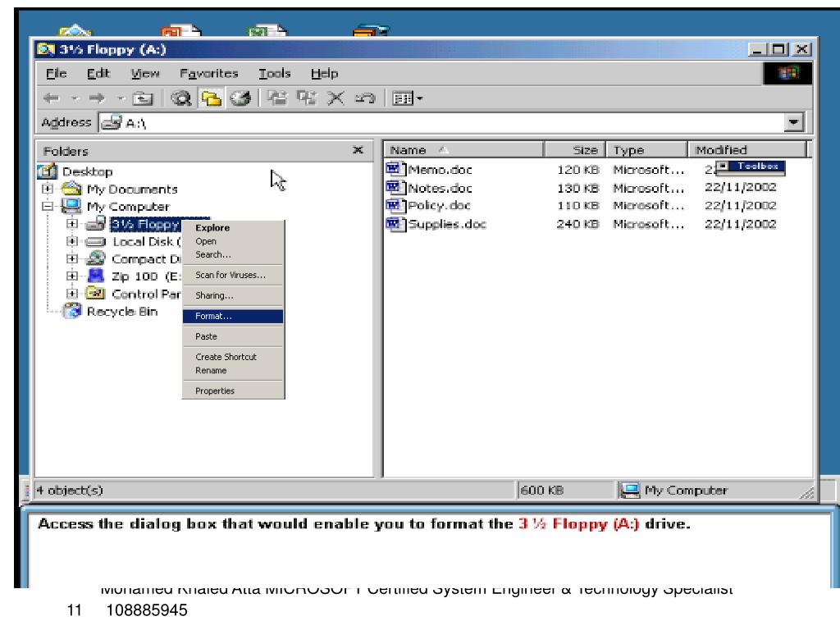Open the Address bar dropdown arrow

point(793,123)
